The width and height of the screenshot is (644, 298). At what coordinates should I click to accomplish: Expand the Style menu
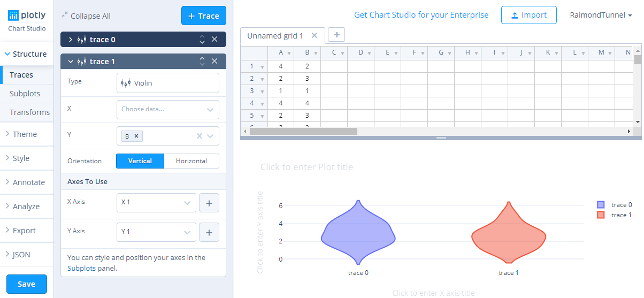(27, 158)
